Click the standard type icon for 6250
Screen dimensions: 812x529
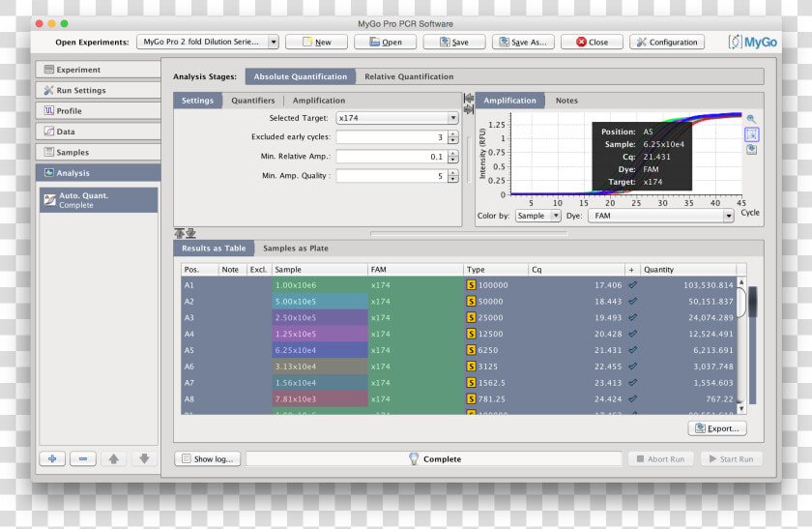(471, 350)
